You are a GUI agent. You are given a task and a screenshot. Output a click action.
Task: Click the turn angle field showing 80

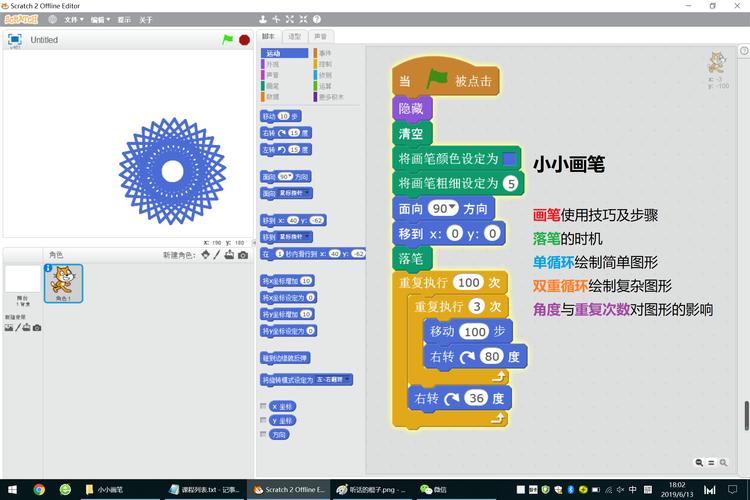pyautogui.click(x=492, y=356)
